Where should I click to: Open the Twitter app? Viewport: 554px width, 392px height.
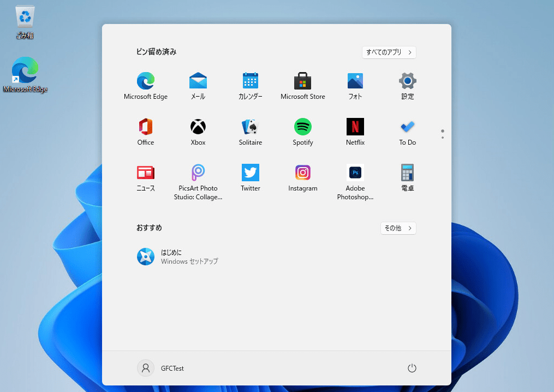tap(250, 178)
